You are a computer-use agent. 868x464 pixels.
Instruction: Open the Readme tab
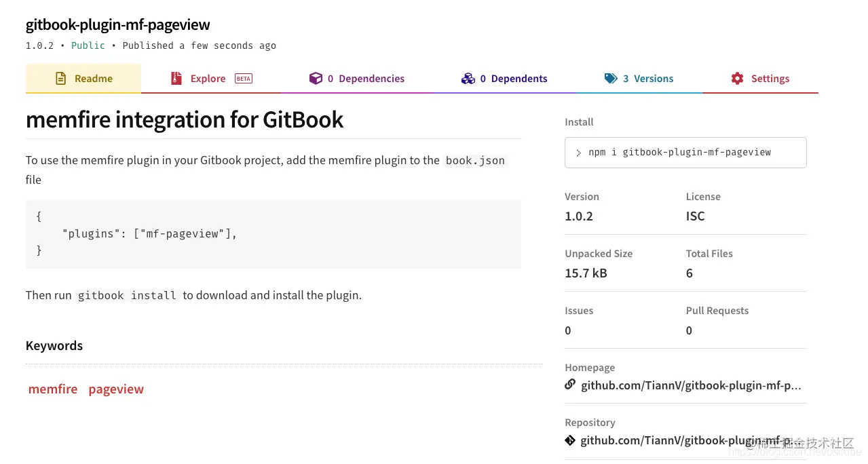tap(83, 79)
